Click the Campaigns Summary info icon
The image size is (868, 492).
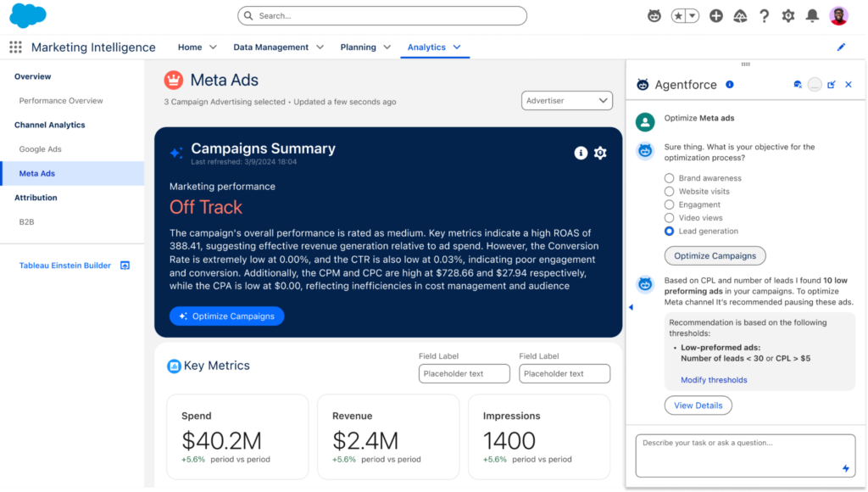(581, 153)
